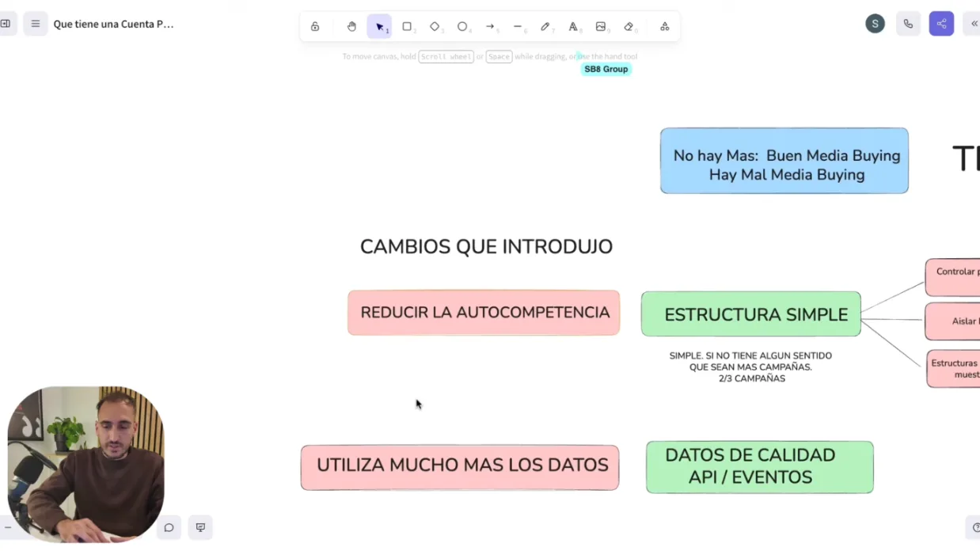Select the Pencil draw tool

click(x=545, y=26)
